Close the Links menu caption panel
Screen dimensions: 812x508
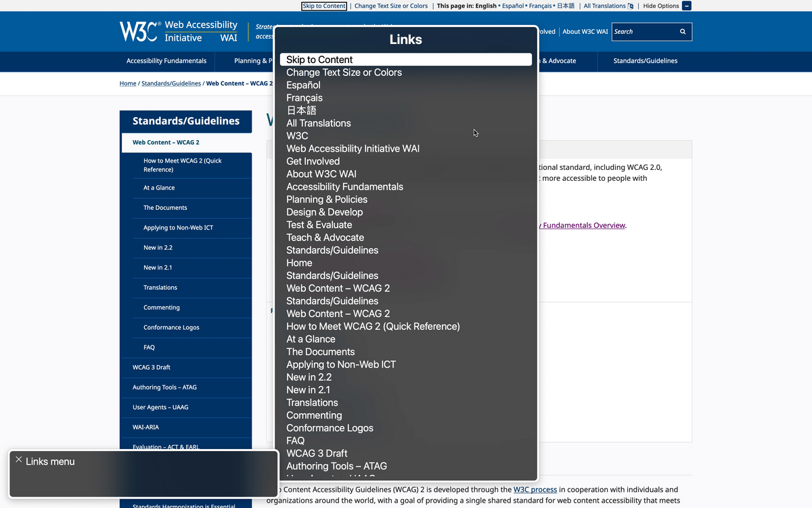19,460
